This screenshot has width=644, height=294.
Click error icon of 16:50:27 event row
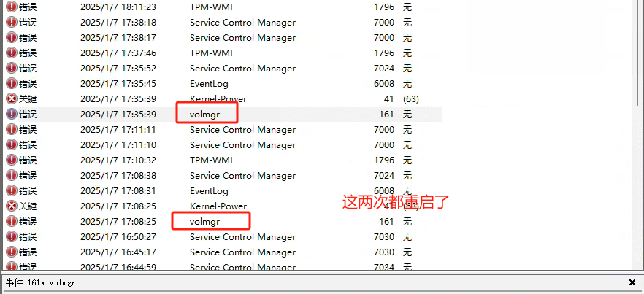pyautogui.click(x=12, y=237)
